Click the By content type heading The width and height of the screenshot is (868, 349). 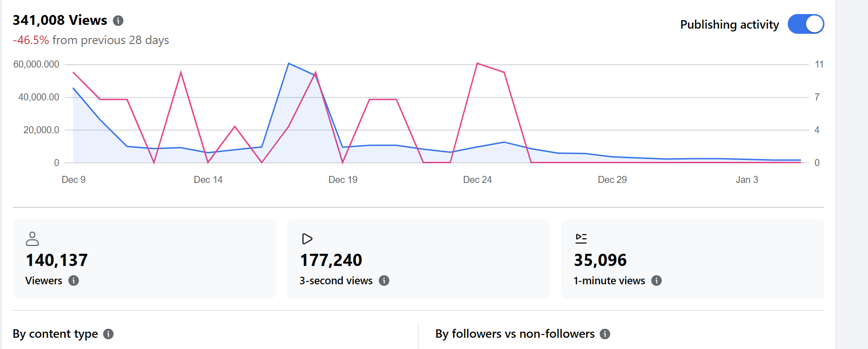55,334
